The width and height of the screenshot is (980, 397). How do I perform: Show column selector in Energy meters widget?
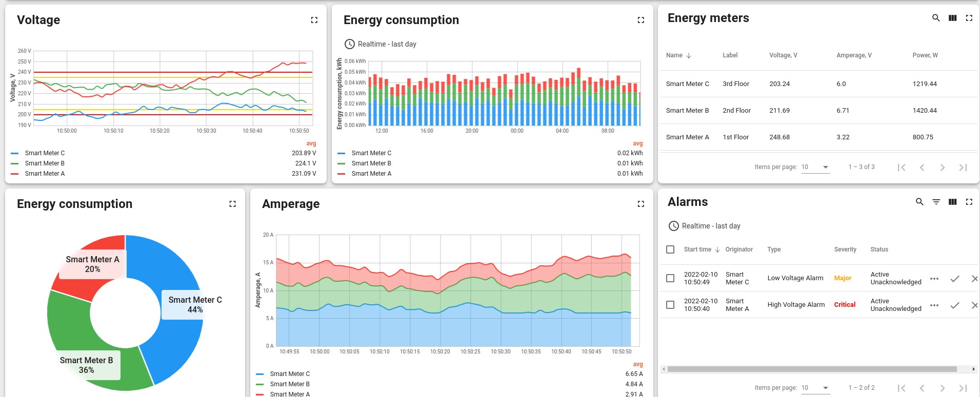coord(952,18)
